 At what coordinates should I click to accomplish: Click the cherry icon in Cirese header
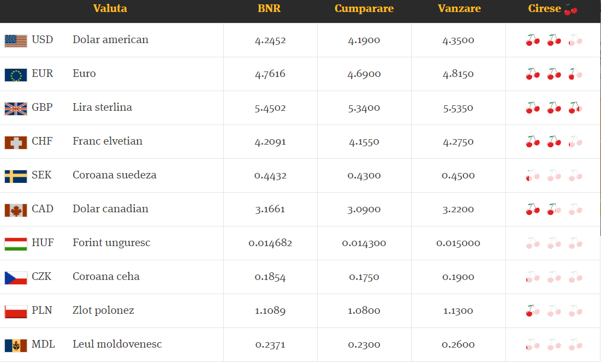(571, 9)
